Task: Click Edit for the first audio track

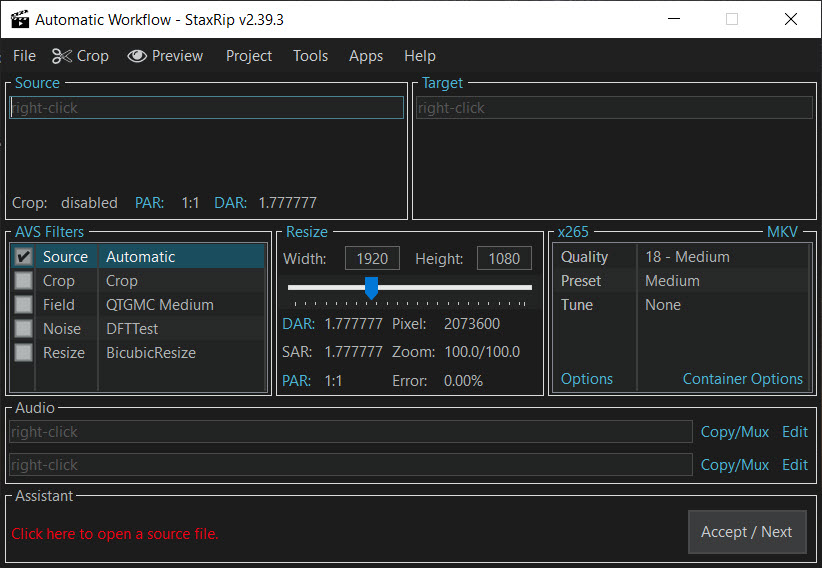Action: 795,432
